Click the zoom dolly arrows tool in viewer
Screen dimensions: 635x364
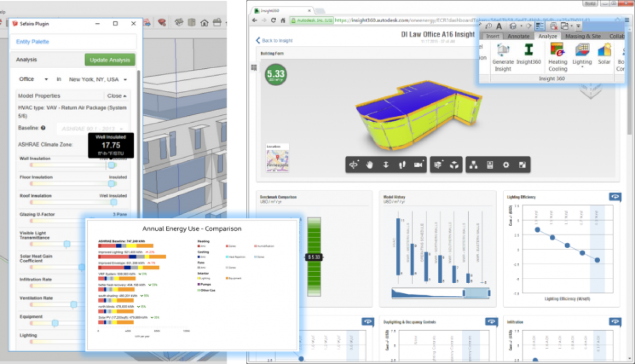pos(386,165)
